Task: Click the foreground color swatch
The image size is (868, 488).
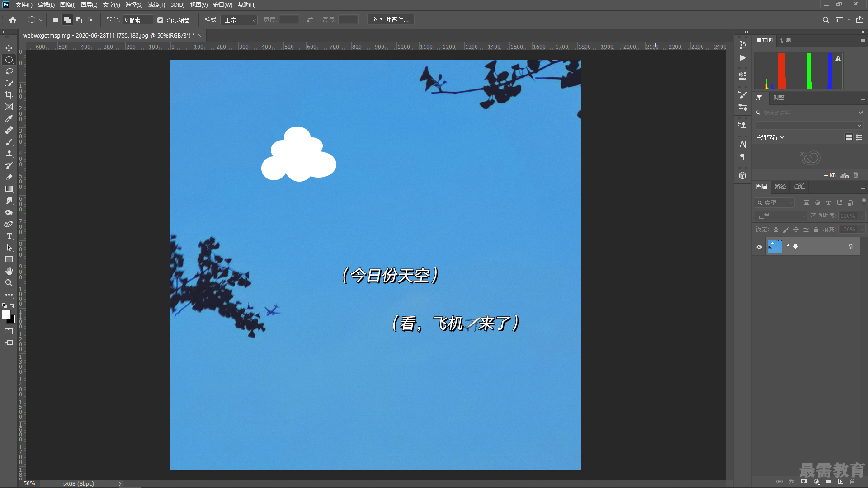Action: pos(6,314)
